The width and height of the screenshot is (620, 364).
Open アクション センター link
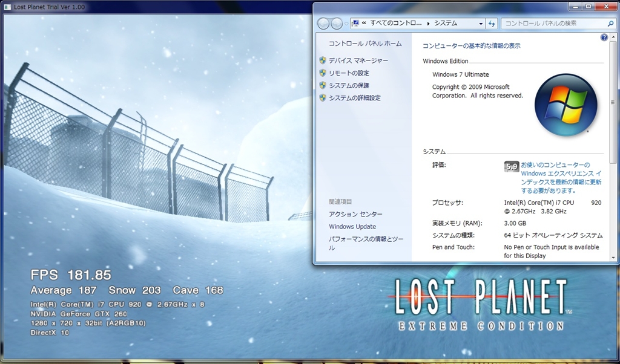point(355,214)
